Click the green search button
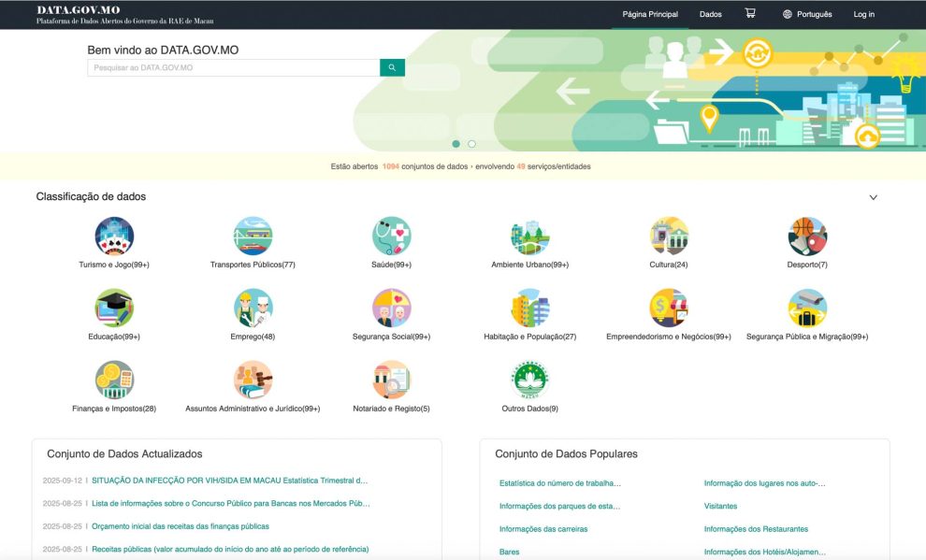This screenshot has width=926, height=560. 392,67
